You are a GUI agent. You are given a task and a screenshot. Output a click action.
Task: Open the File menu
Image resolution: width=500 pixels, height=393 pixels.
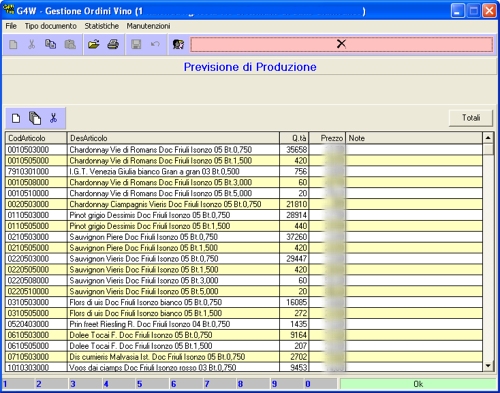click(11, 26)
